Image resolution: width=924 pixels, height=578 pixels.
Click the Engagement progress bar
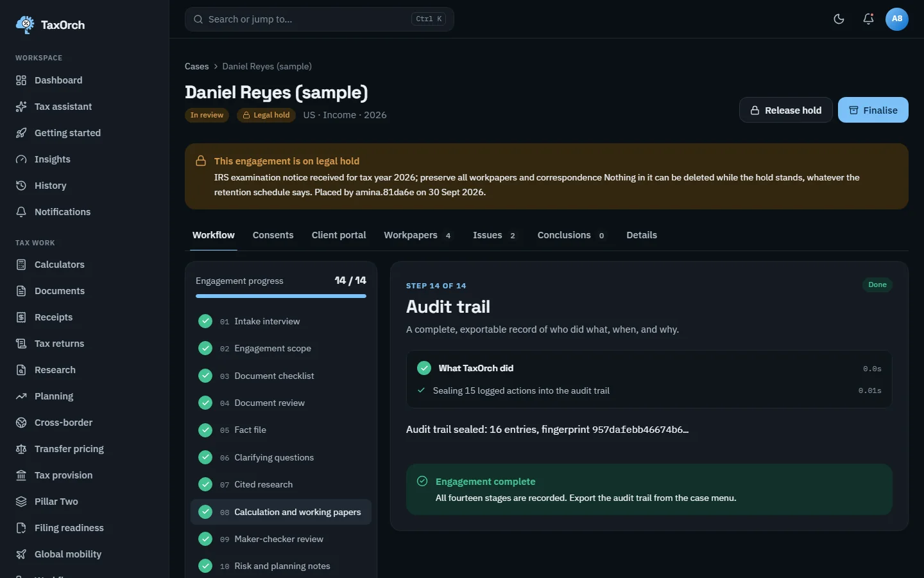[x=281, y=296]
